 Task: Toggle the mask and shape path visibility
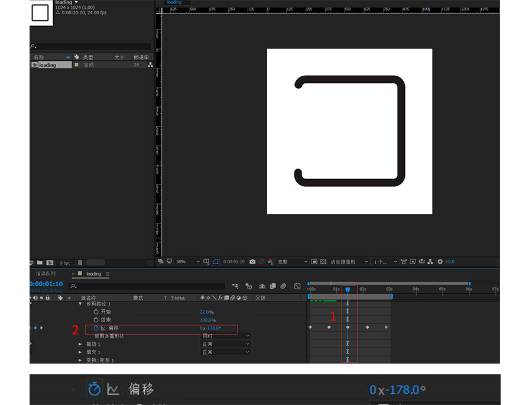point(216,262)
